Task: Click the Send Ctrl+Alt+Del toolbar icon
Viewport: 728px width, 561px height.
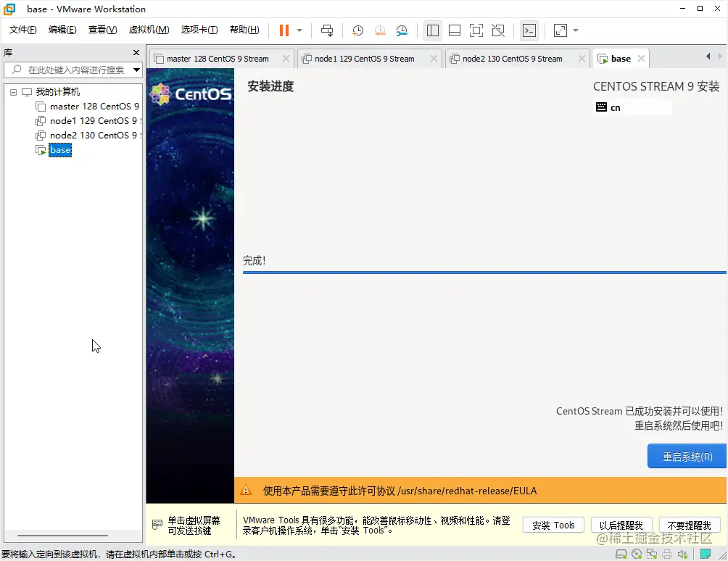Action: pyautogui.click(x=327, y=30)
